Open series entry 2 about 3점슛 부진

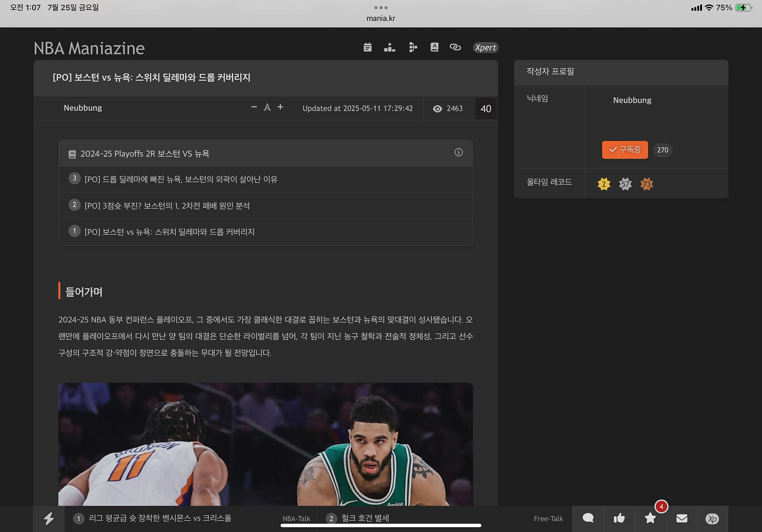167,206
